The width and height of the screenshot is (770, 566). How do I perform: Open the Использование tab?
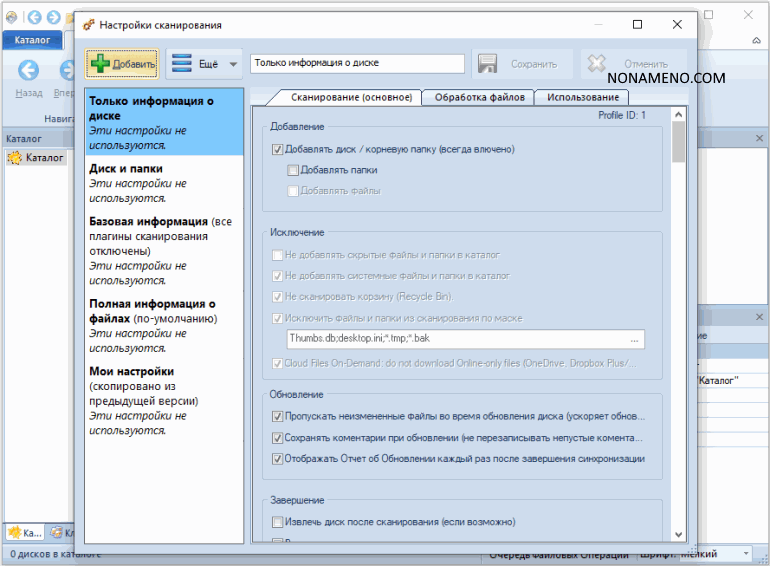(581, 97)
